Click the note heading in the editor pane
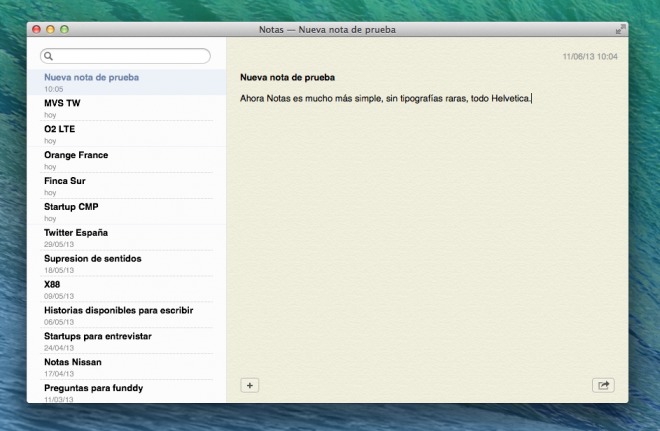 coord(287,77)
